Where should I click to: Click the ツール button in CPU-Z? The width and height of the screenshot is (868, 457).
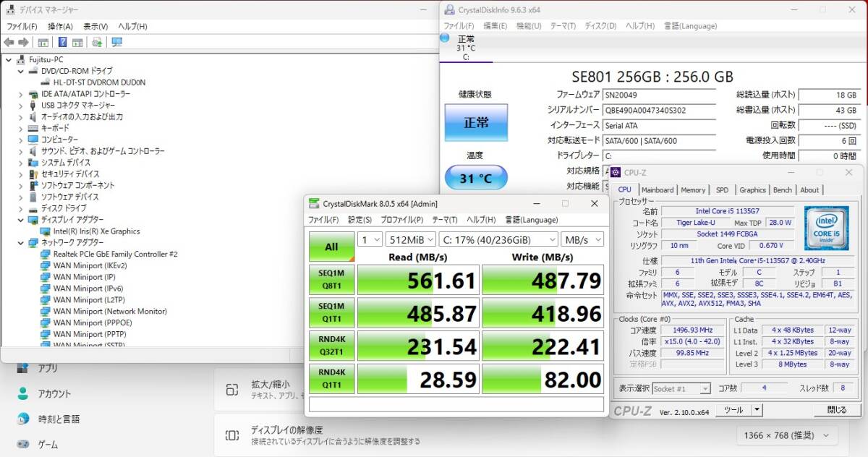733,410
